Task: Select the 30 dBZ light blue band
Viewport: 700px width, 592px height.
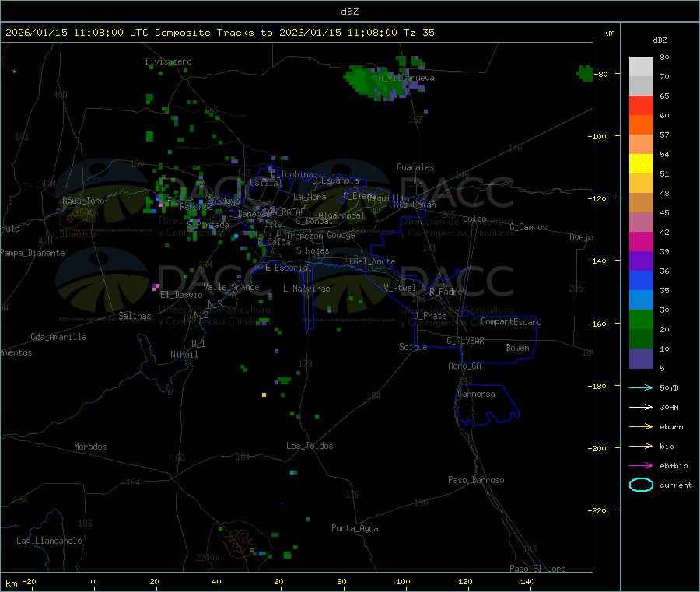Action: pyautogui.click(x=641, y=300)
